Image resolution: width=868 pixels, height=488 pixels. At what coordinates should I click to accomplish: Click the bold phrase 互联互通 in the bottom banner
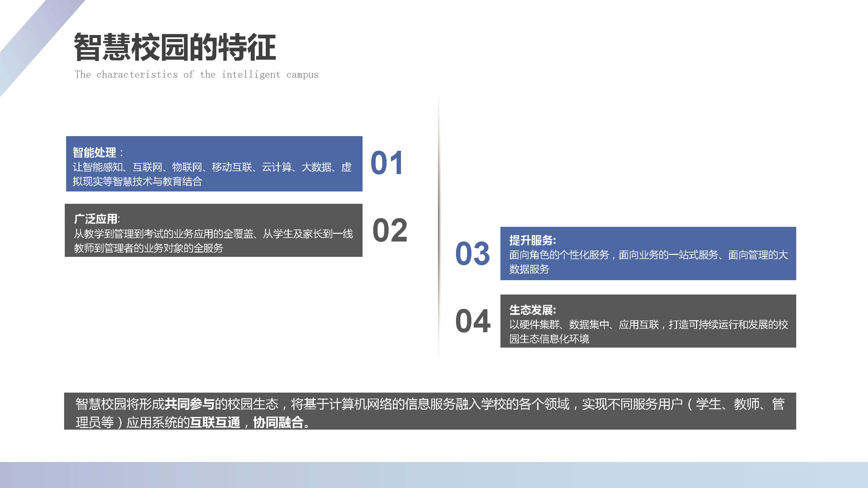pos(215,422)
